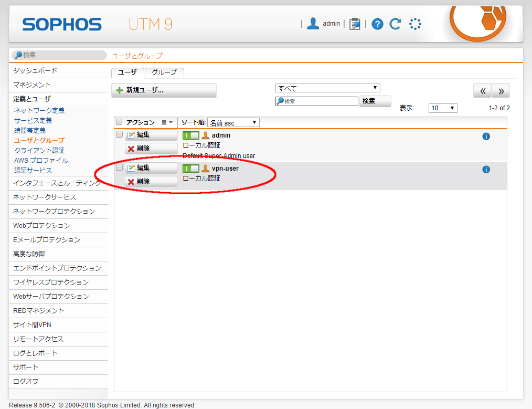Click the help question mark icon
The height and width of the screenshot is (409, 532).
(x=378, y=24)
